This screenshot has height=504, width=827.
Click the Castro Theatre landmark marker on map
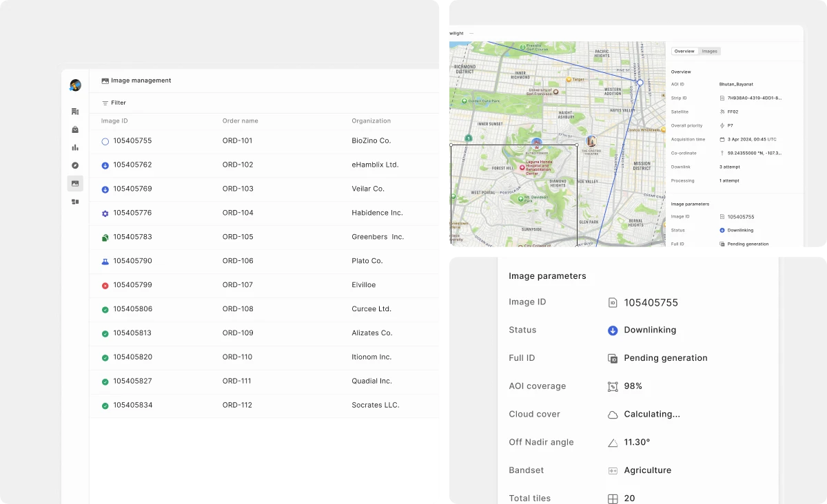591,140
